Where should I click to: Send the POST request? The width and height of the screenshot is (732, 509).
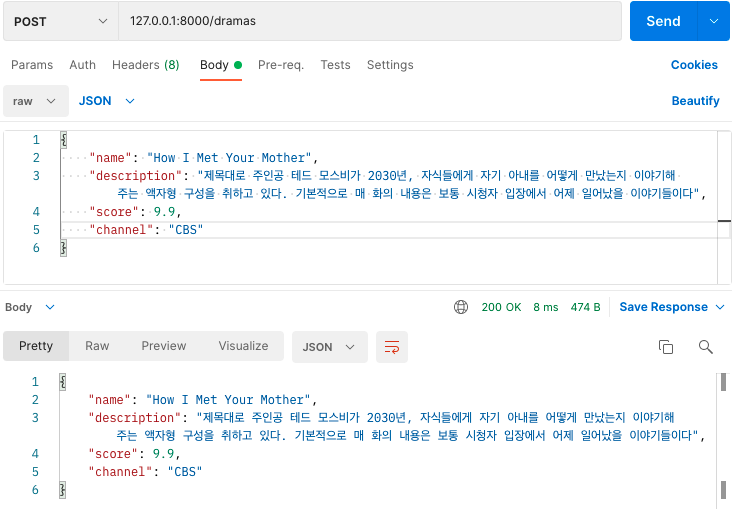pos(663,21)
